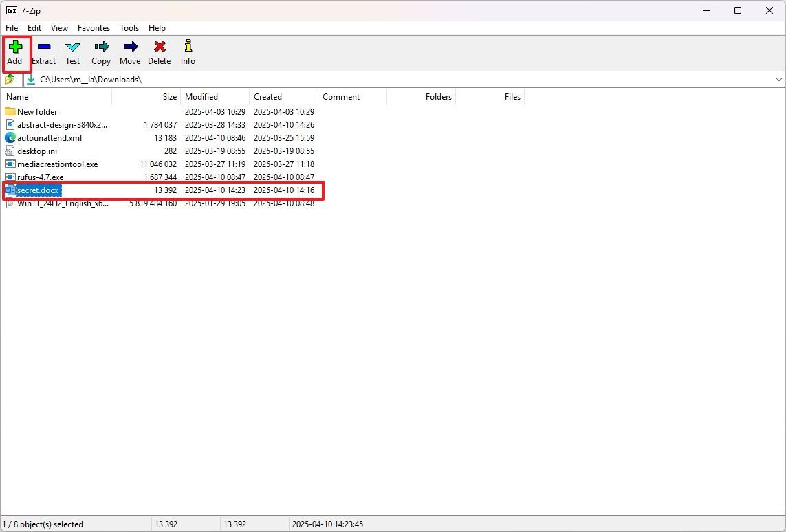Open the Favorites menu
Viewport: 786px width, 532px height.
pos(94,28)
